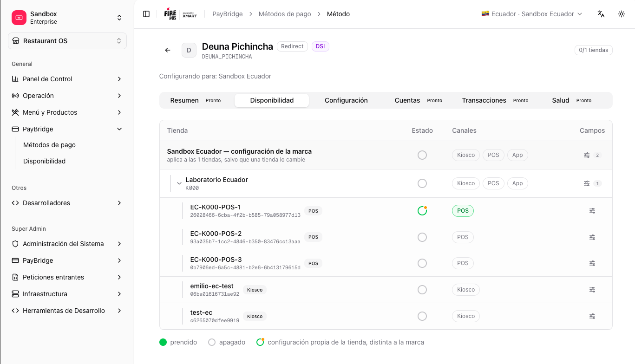635x364 pixels.
Task: Toggle the sidebar panel icon
Action: tap(146, 14)
